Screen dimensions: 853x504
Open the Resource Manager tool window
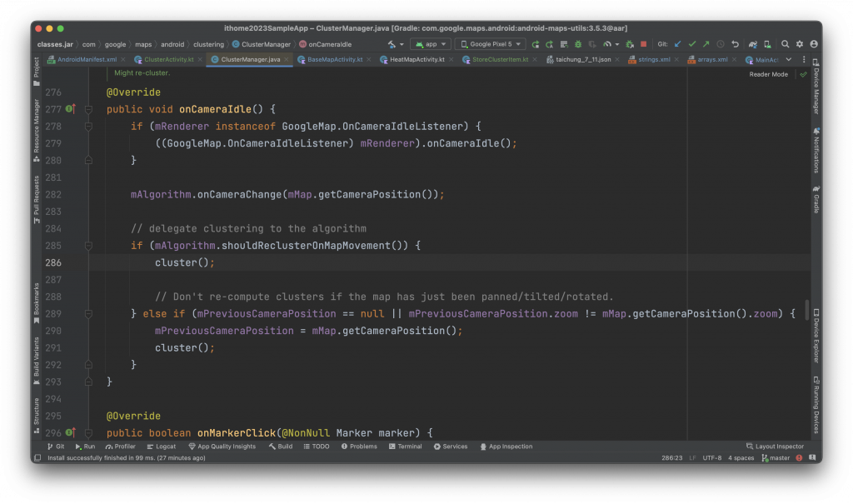(x=37, y=131)
